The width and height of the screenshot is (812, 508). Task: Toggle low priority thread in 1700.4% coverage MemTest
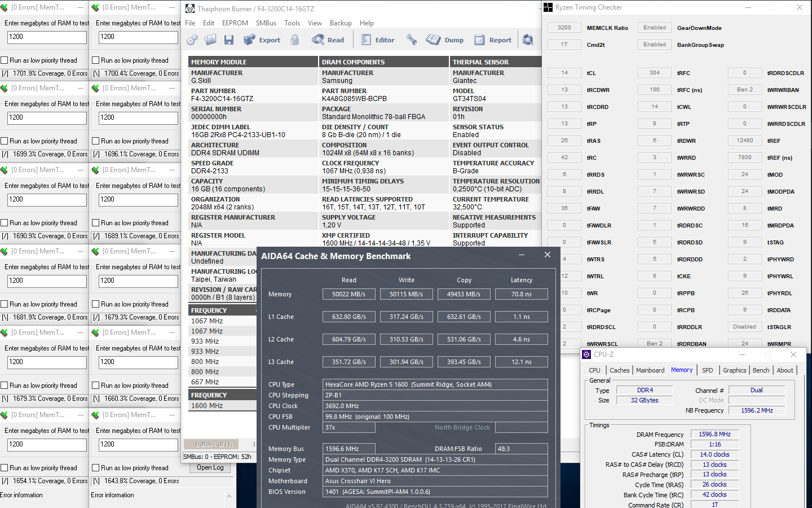coord(96,60)
